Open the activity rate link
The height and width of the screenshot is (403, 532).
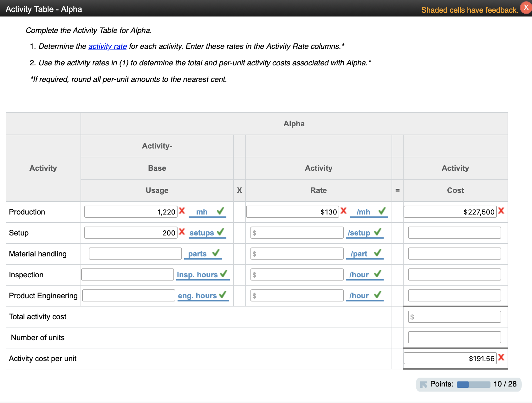click(107, 46)
